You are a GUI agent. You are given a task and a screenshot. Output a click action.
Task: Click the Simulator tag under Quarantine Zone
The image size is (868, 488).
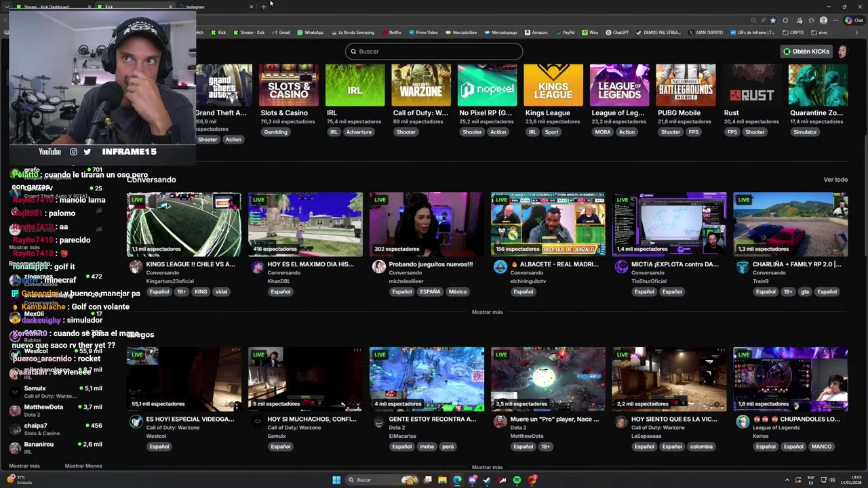805,132
